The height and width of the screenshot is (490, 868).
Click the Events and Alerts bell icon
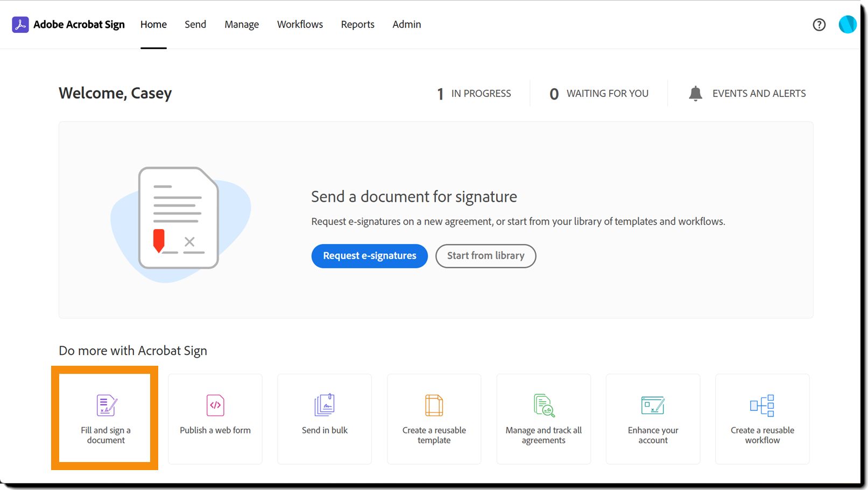pyautogui.click(x=695, y=94)
